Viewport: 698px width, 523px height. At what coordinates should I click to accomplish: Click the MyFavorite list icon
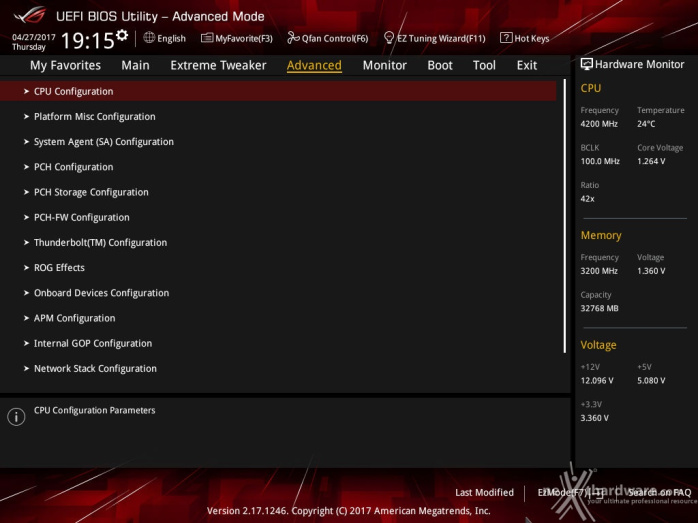click(x=207, y=38)
